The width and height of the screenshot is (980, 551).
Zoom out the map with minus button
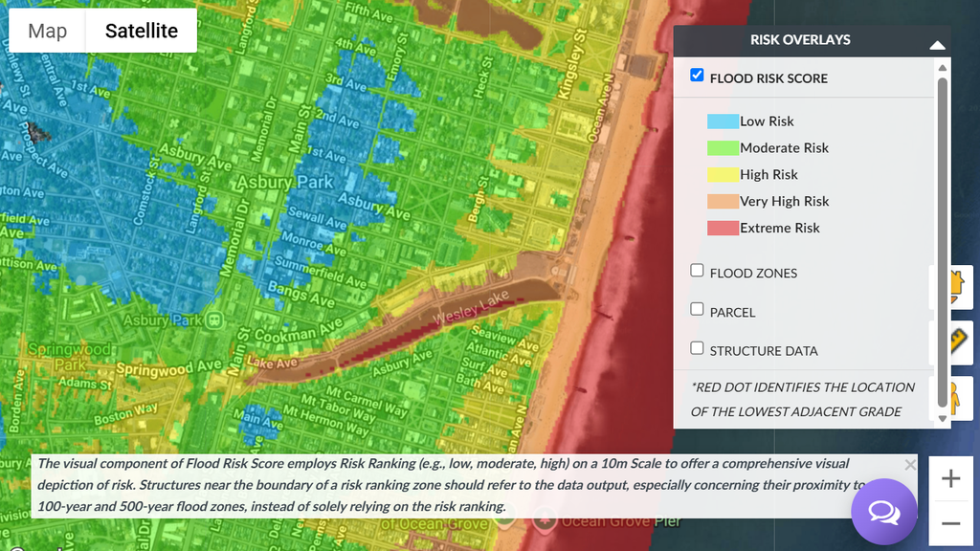tap(950, 523)
